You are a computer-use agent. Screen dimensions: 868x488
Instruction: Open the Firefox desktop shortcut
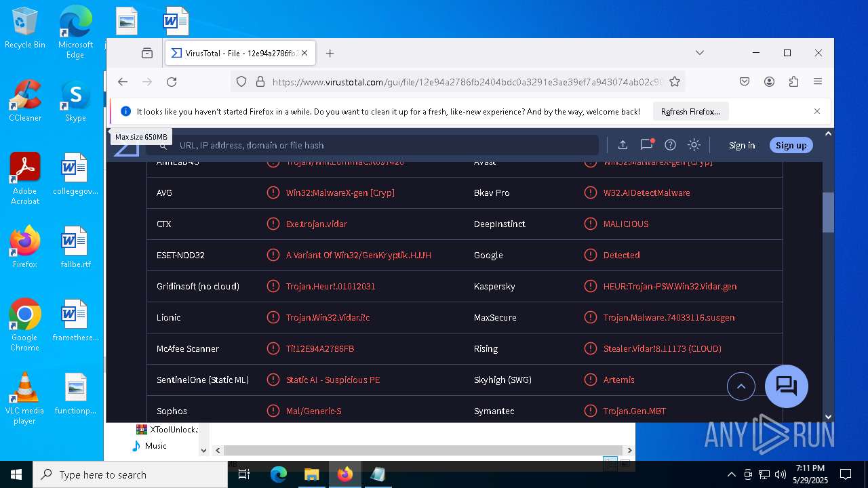[25, 247]
